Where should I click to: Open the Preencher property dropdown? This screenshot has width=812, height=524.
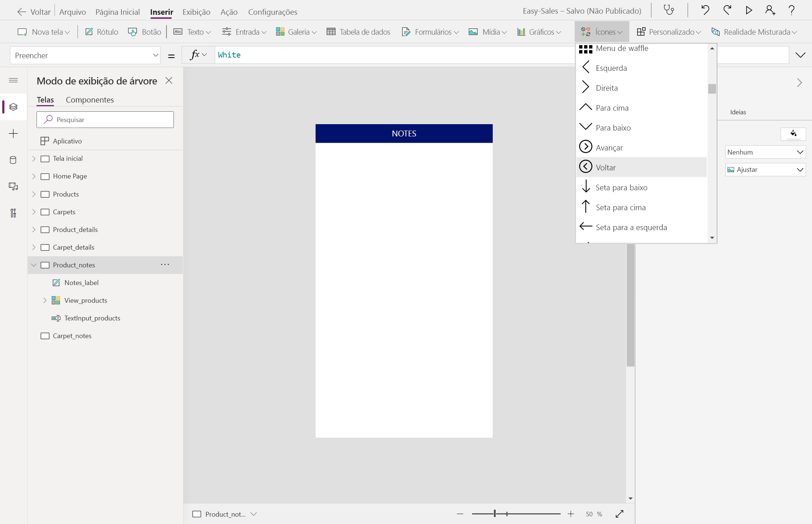(85, 55)
